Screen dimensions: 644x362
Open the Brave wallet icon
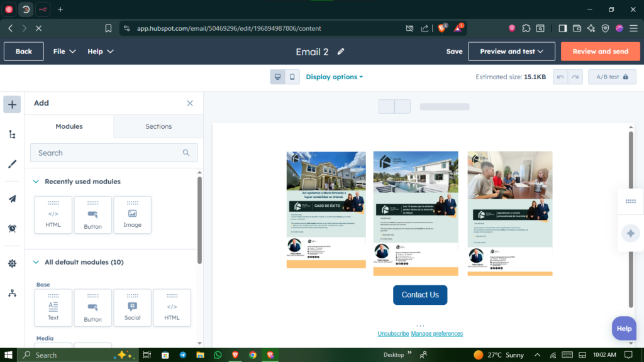click(x=577, y=28)
